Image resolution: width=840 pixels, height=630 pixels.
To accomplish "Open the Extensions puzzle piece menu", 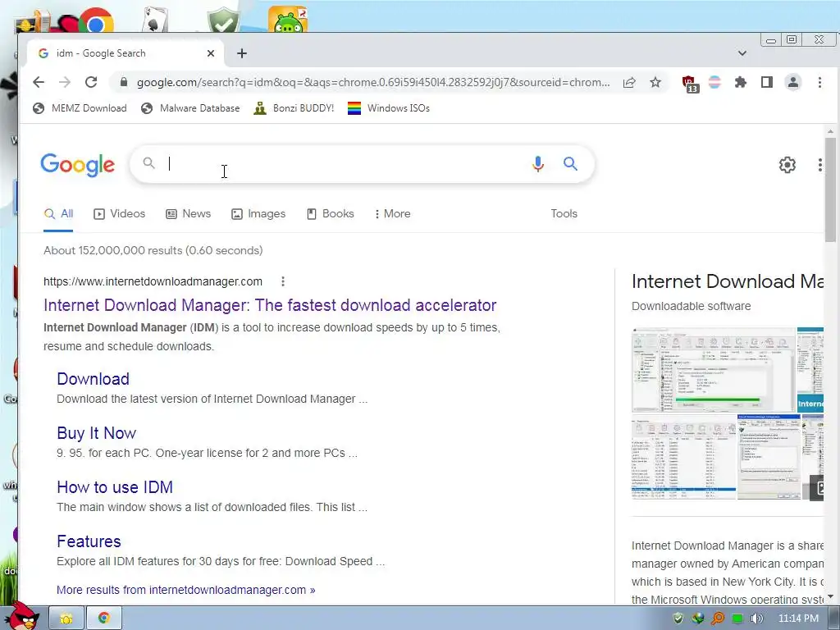I will pos(741,82).
